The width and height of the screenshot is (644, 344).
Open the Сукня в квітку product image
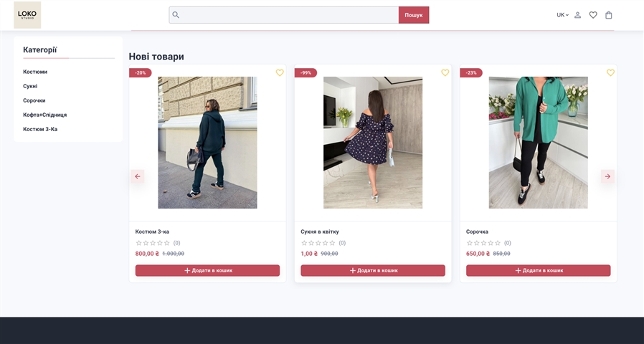373,143
